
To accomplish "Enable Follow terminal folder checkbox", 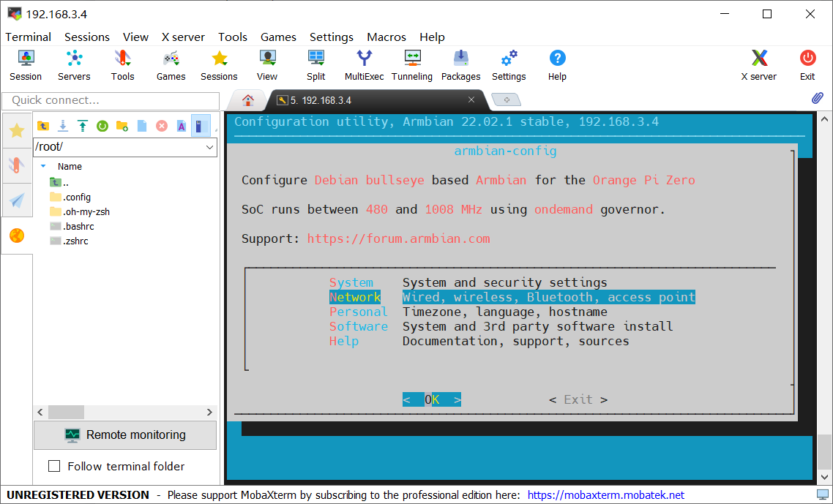I will coord(54,466).
